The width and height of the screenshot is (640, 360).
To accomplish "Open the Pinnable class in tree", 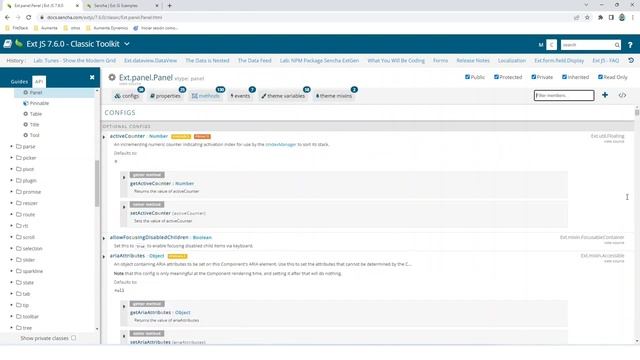I will pyautogui.click(x=39, y=103).
